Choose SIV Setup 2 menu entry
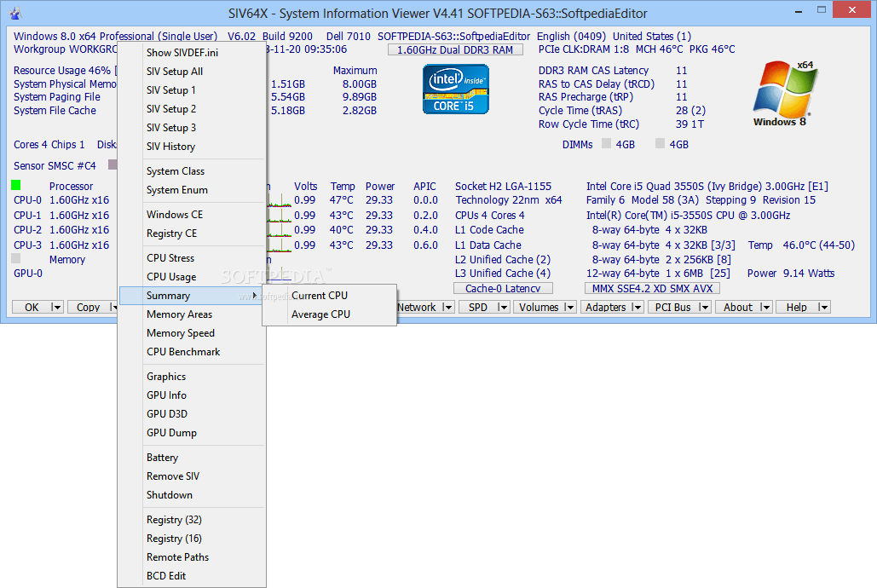The image size is (877, 588). pos(192,109)
